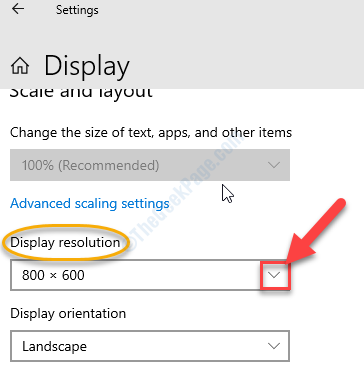Screen dimensions: 364x385
Task: Click the Settings window title
Action: coord(77,10)
